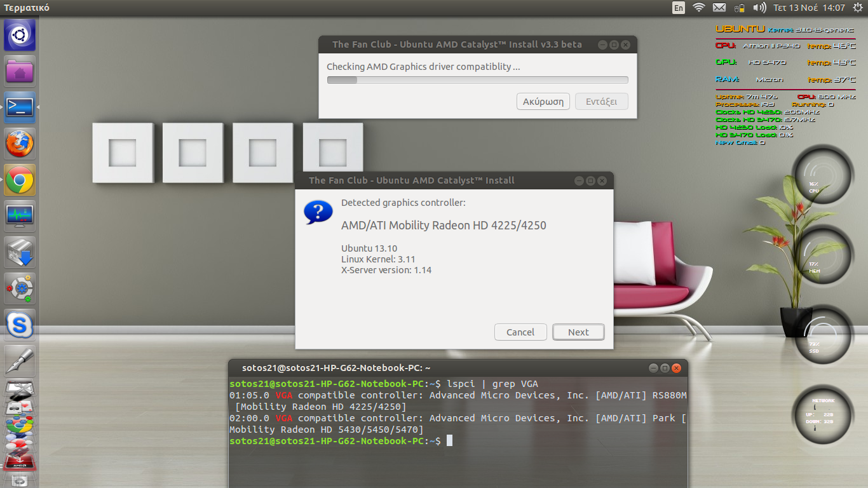The image size is (868, 488).
Task: Click the 'lspci | grep VGA' command text
Action: click(492, 384)
